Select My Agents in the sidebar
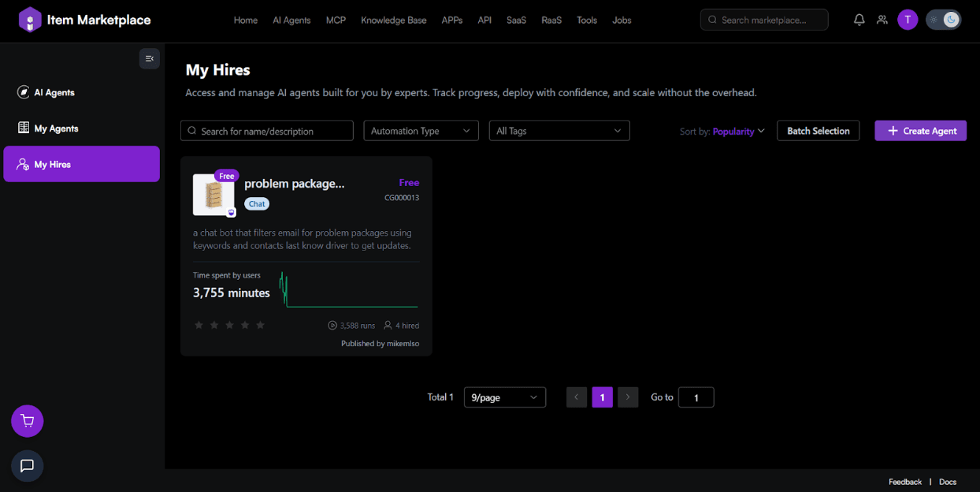 (x=56, y=129)
